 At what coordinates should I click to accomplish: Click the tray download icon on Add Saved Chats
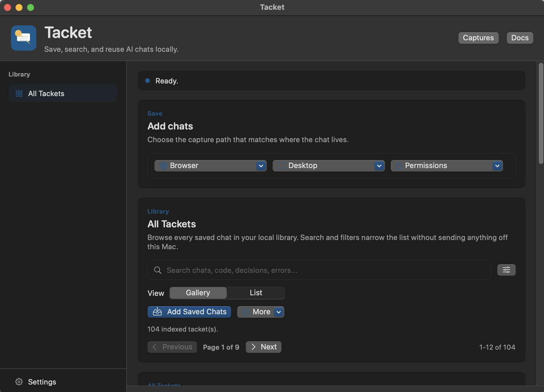157,312
